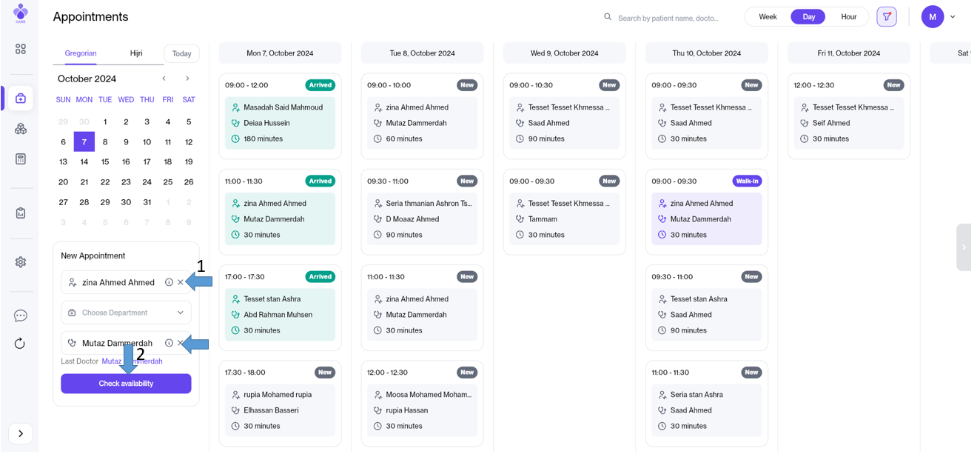The image size is (980, 474).
Task: Open the Choose Department dropdown
Action: 126,313
